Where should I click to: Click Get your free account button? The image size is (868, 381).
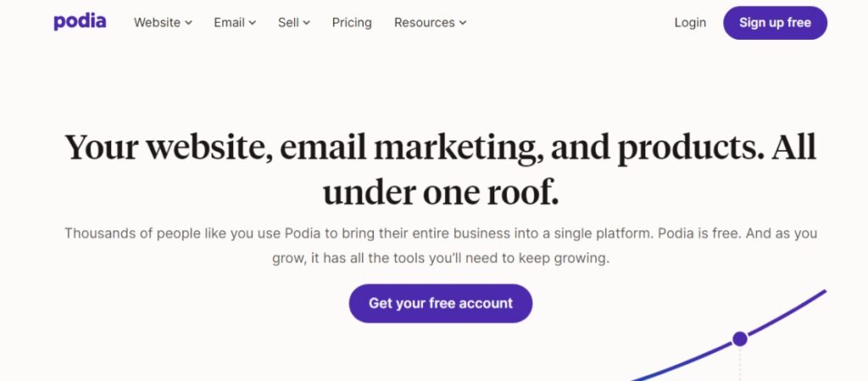pos(441,303)
